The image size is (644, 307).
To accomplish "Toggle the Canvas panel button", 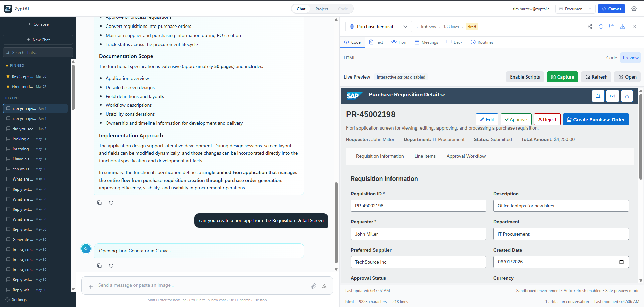I will click(x=611, y=9).
